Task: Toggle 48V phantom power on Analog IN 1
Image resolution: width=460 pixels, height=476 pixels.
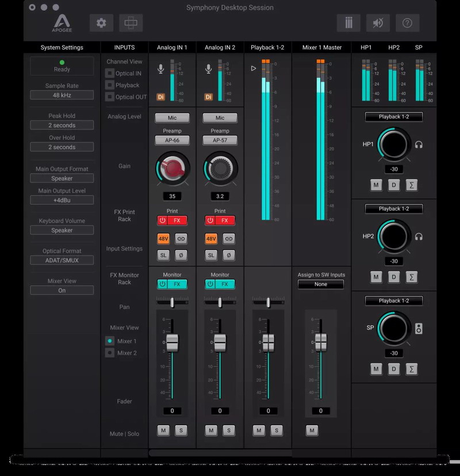Action: (163, 239)
